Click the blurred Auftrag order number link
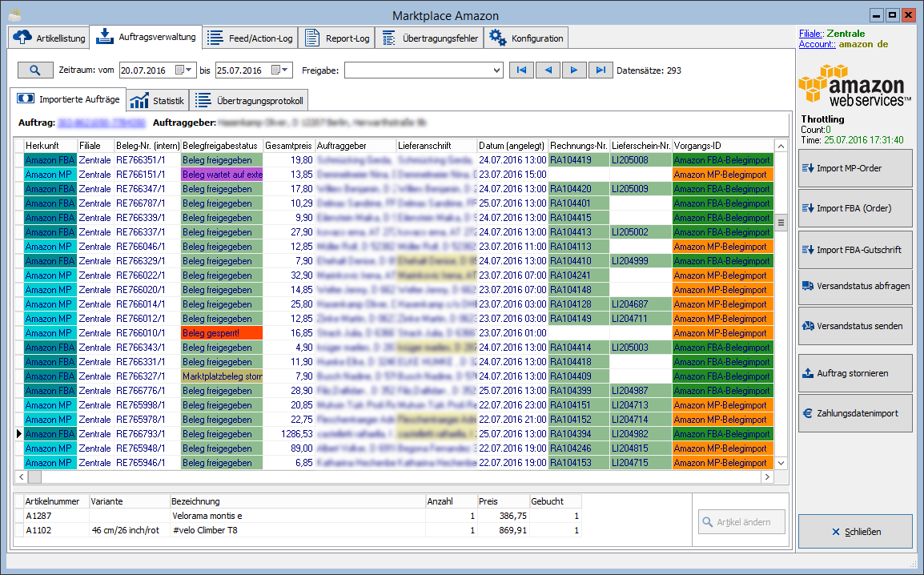The image size is (924, 575). [x=102, y=123]
